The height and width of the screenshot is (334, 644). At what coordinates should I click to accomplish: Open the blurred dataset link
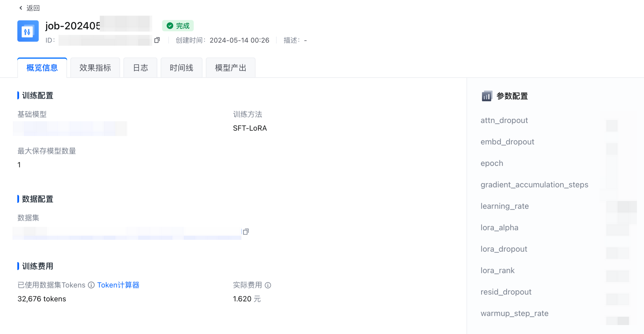[127, 233]
